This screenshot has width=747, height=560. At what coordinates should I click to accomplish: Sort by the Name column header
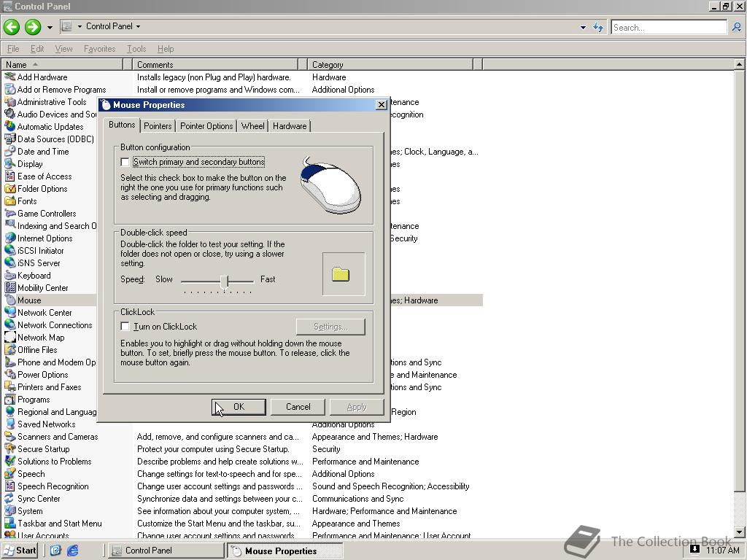coord(62,64)
